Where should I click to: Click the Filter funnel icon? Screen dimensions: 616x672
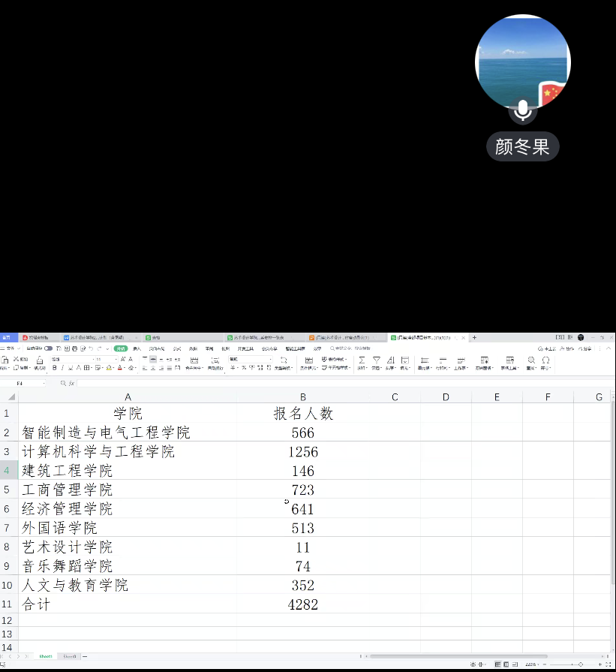[377, 360]
